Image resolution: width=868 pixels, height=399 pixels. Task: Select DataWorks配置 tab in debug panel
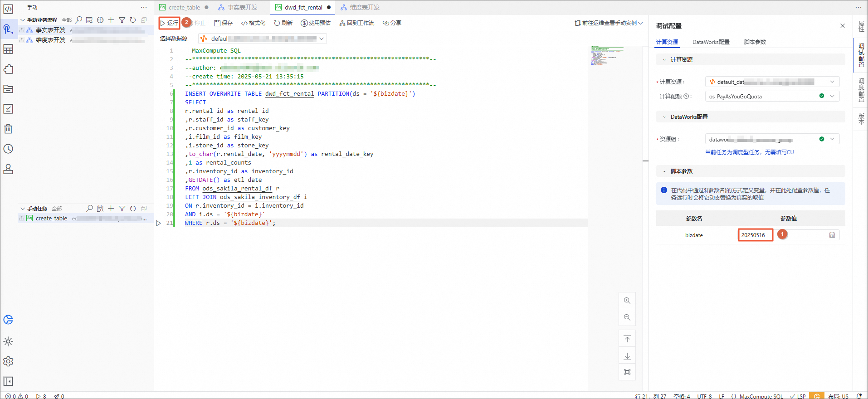point(711,42)
